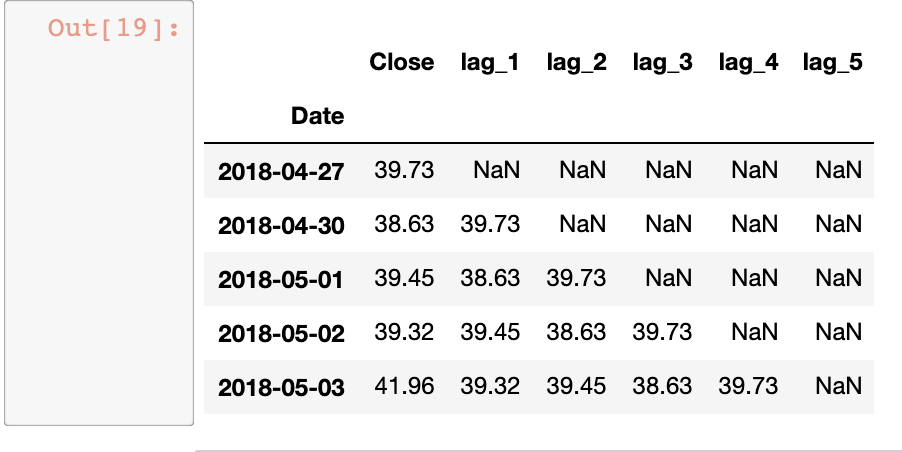Click the 41.96 Close value
The width and height of the screenshot is (902, 452).
(404, 386)
